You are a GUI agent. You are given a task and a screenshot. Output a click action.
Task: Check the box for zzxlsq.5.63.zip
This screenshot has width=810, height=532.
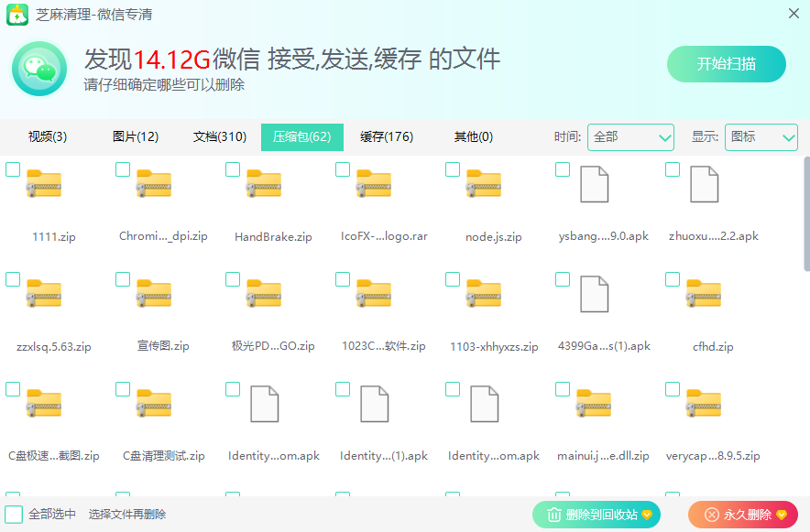(x=13, y=279)
